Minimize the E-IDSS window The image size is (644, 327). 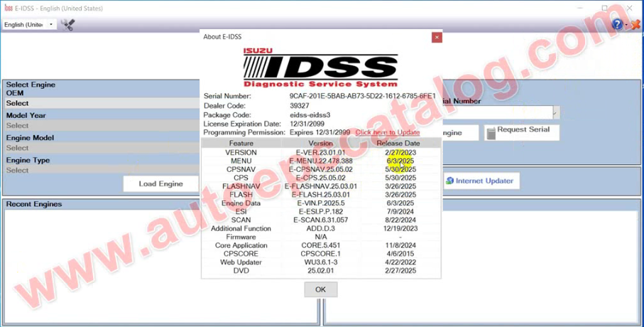point(580,8)
